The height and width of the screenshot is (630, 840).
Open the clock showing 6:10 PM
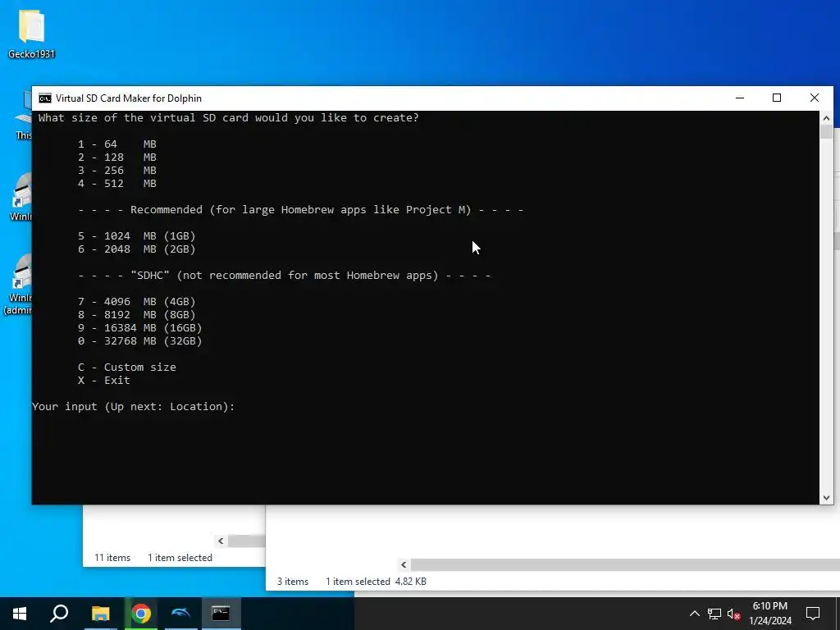(x=769, y=614)
